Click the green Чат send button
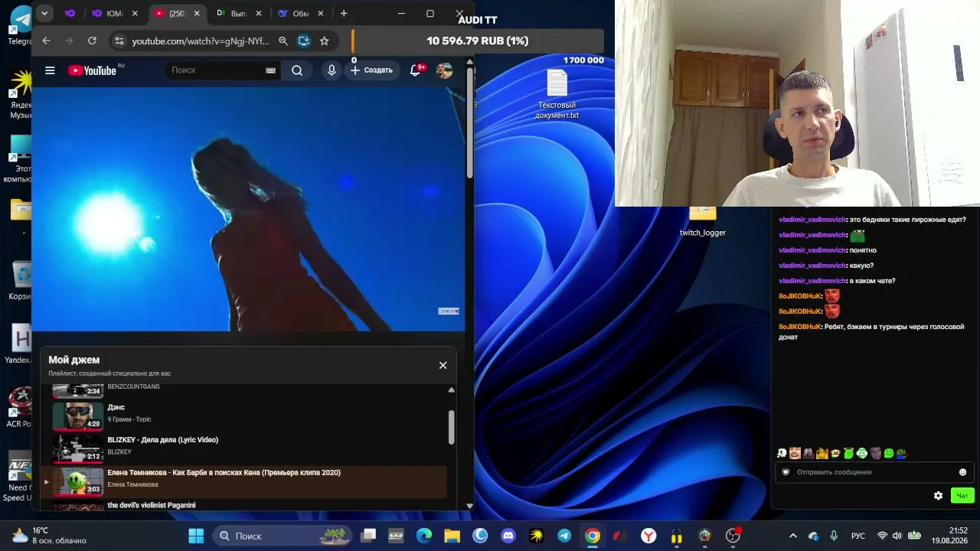The height and width of the screenshot is (551, 980). coord(962,496)
